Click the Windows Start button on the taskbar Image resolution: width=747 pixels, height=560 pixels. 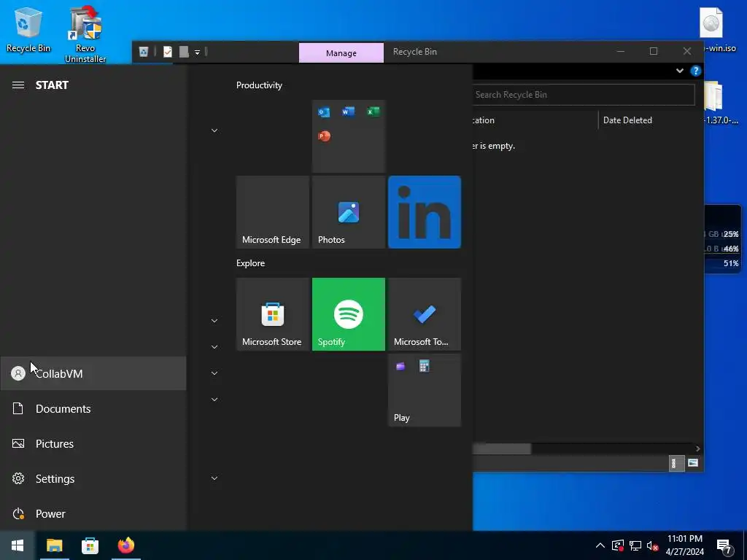(x=18, y=545)
